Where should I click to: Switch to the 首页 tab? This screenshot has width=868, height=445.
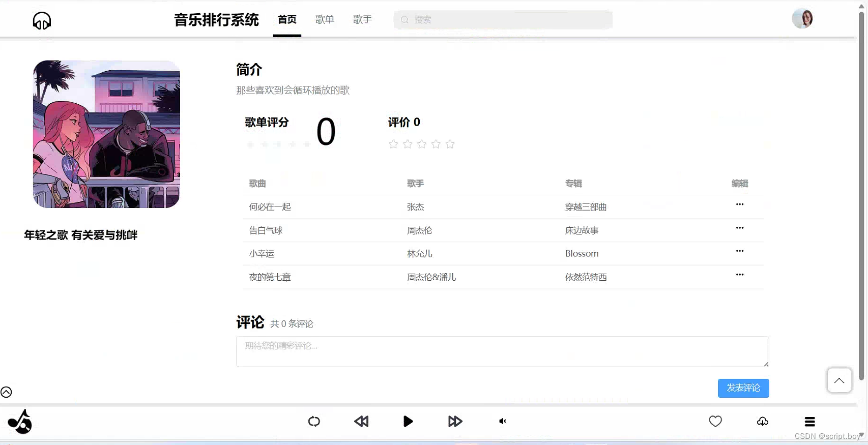click(287, 20)
